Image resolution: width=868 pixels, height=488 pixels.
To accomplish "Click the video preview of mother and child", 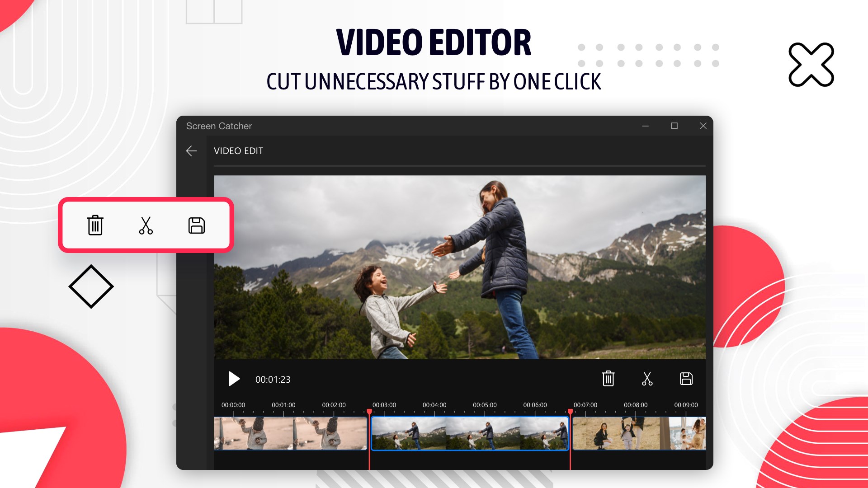I will coord(459,267).
